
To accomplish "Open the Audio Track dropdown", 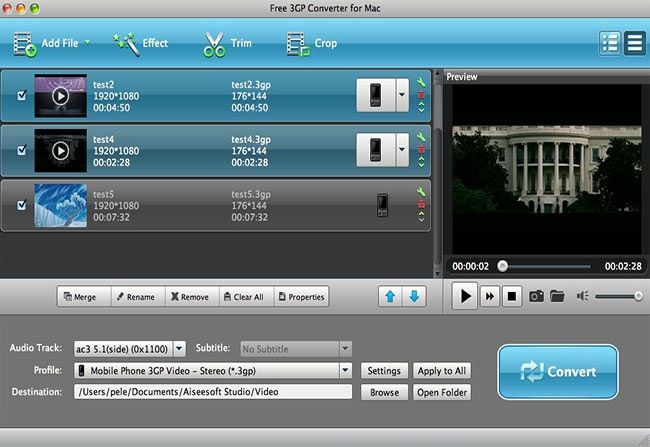I will click(180, 348).
